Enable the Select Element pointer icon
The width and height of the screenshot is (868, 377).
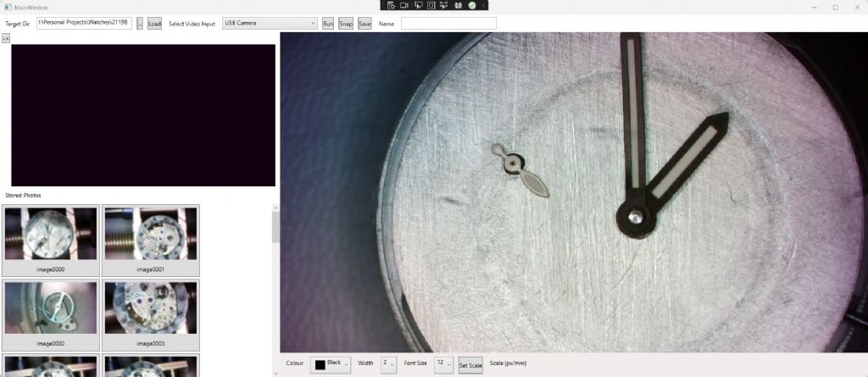click(x=418, y=5)
